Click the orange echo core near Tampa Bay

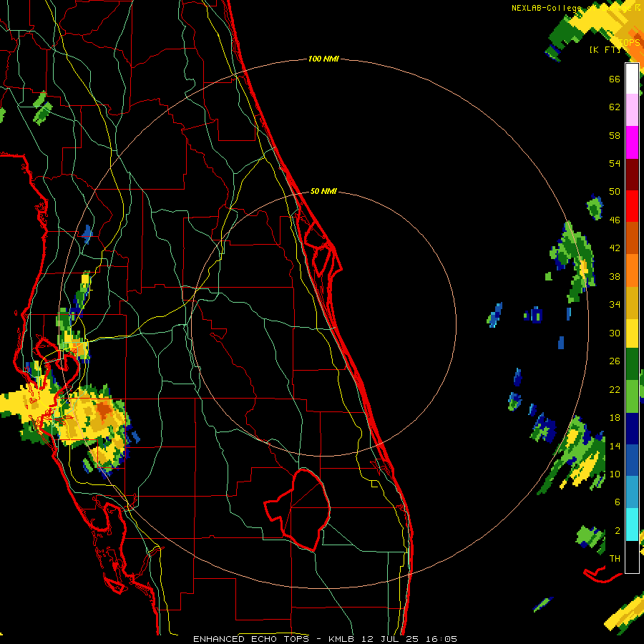coord(104,409)
